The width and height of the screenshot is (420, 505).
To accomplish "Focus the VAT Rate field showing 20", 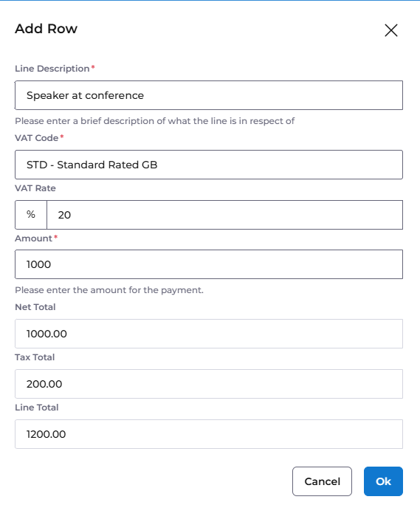I will 225,215.
